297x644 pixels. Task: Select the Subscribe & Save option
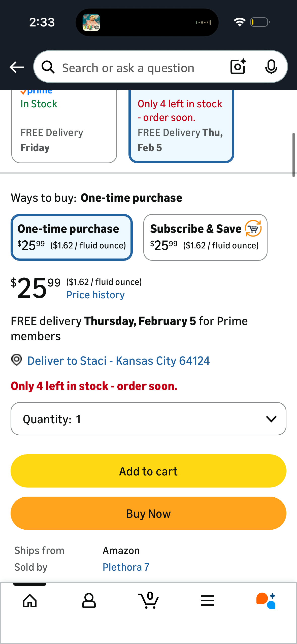205,237
